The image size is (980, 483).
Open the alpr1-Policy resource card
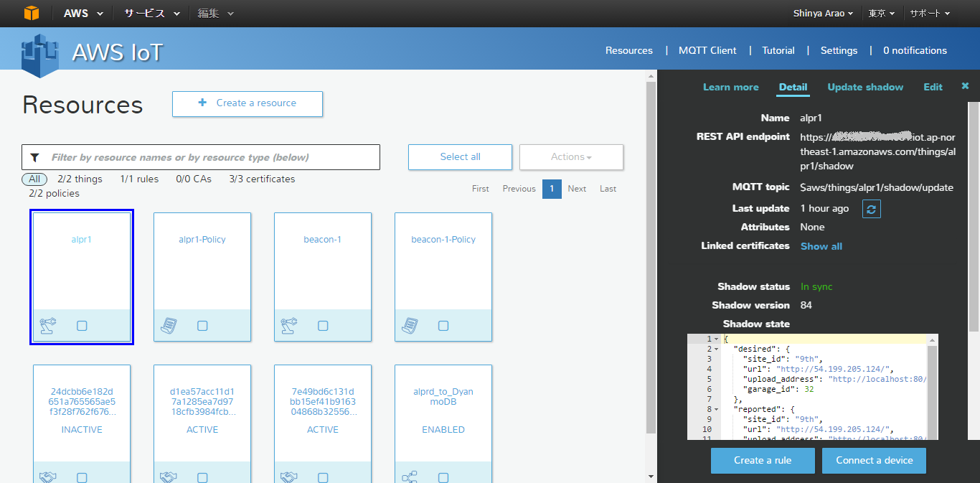202,277
